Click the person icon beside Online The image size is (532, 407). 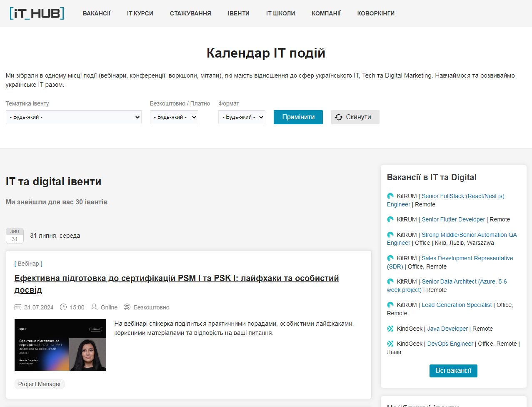tap(94, 307)
